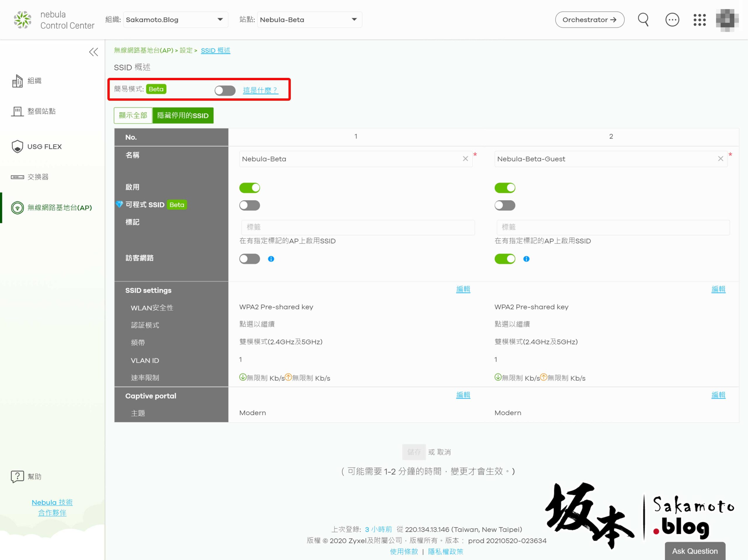Click the 可程式 SSID diamond icon
Viewport: 748px width, 560px height.
(120, 204)
